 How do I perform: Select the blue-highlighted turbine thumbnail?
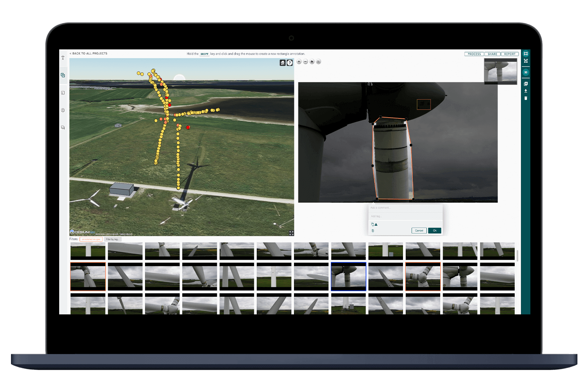(x=348, y=276)
